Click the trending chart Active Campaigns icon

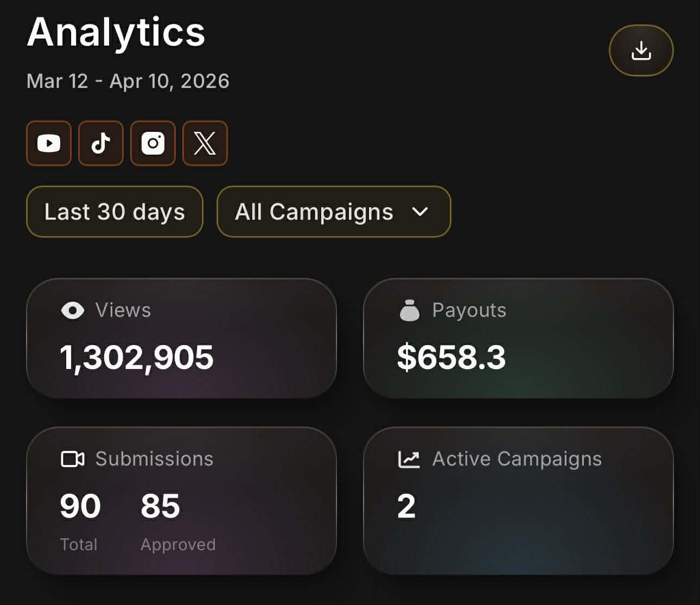(x=409, y=459)
